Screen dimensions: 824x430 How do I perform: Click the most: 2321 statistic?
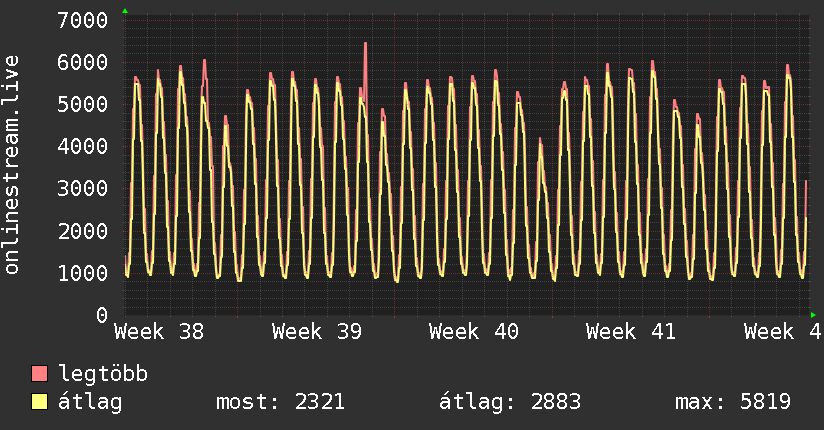(x=280, y=402)
